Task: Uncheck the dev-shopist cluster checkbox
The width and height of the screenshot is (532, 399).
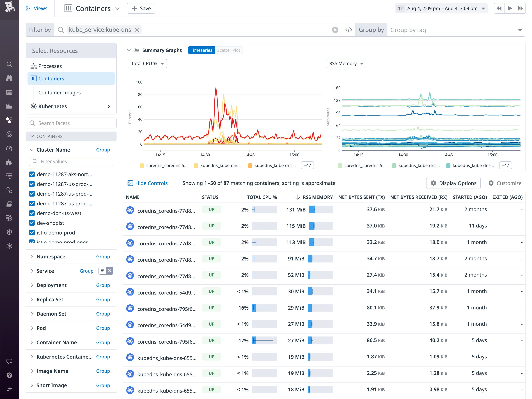Action: click(32, 223)
